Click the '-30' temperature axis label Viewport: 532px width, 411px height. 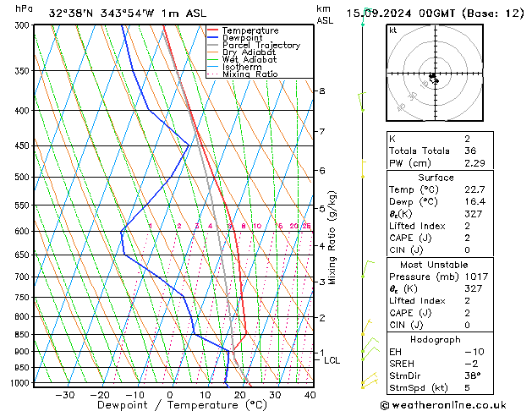pyautogui.click(x=65, y=395)
